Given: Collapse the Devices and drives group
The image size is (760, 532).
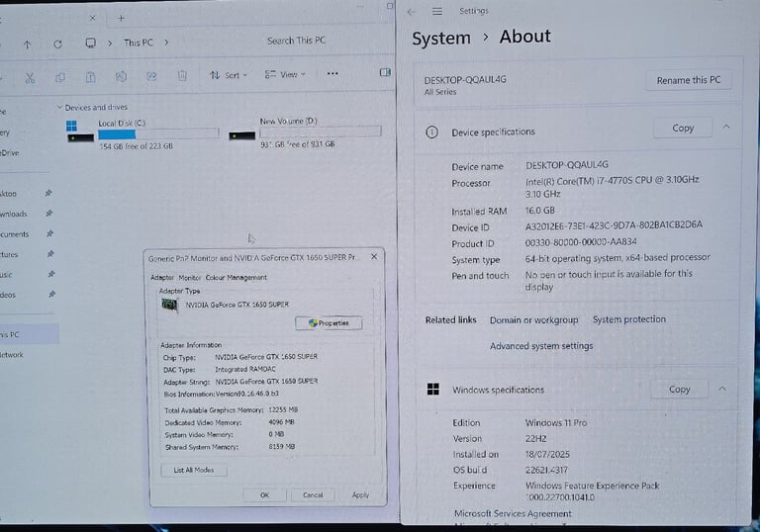Looking at the screenshot, I should (x=59, y=107).
